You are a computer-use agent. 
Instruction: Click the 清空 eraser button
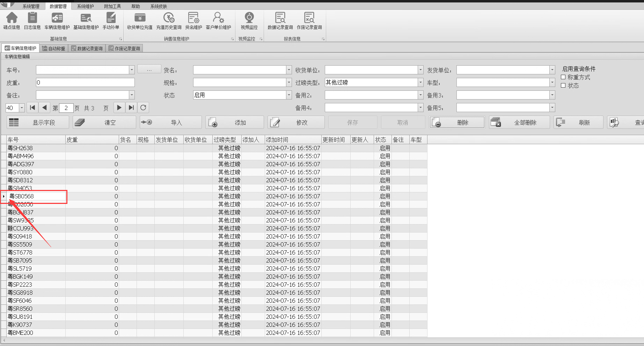coord(104,123)
